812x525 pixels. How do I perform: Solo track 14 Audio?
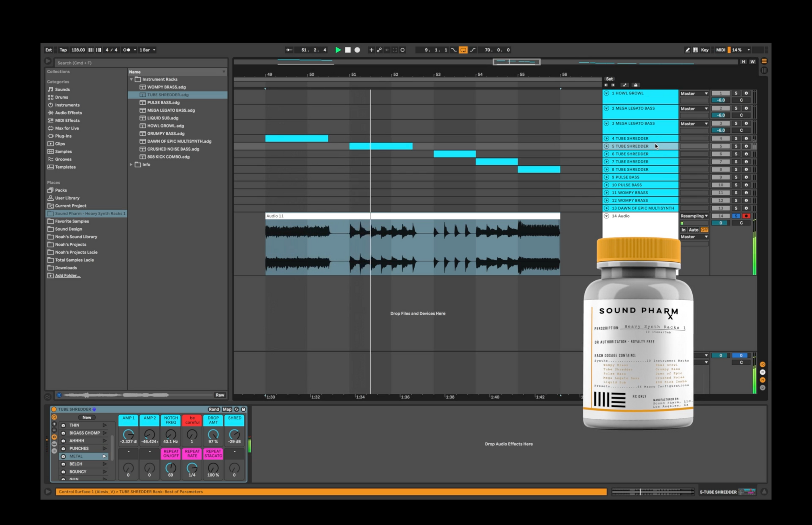coord(736,216)
